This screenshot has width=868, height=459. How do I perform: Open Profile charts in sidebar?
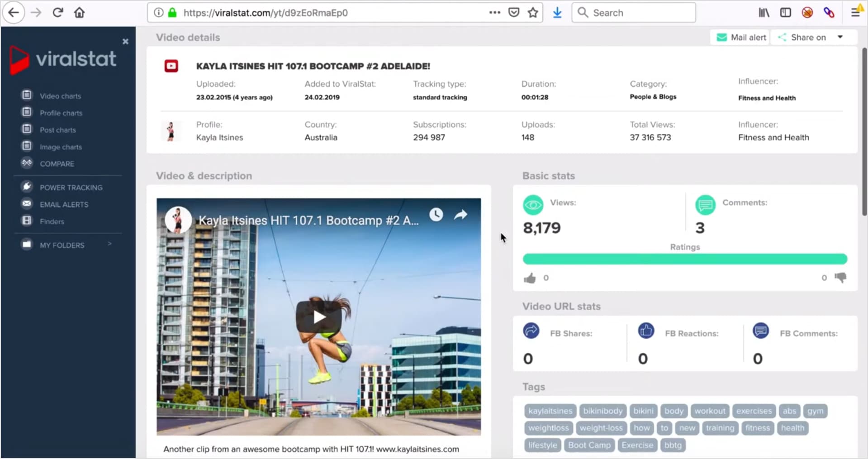tap(61, 113)
